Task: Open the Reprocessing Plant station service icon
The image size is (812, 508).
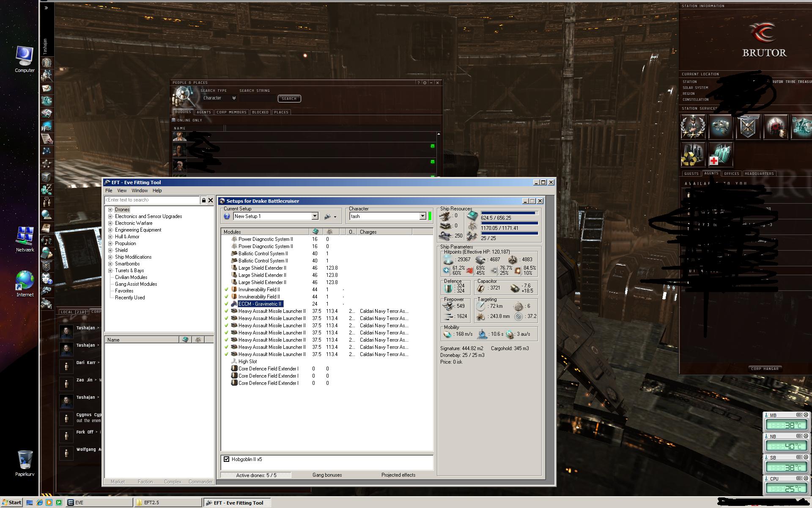Action: point(692,155)
